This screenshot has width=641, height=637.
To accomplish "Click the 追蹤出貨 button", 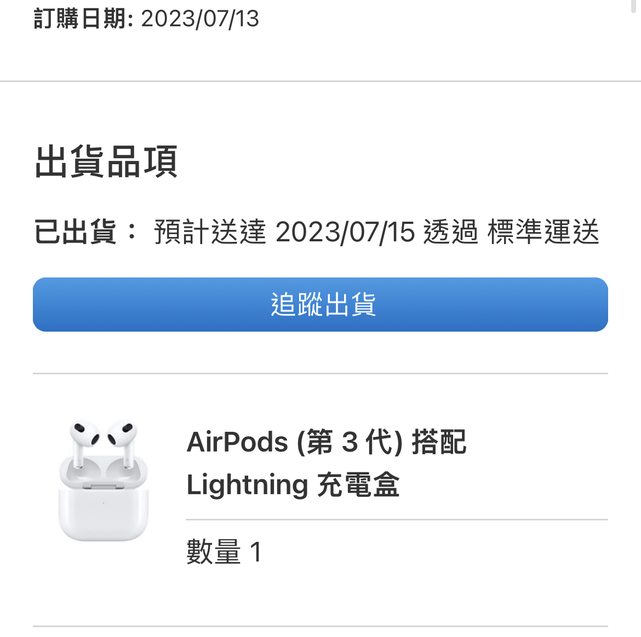I will coord(320,304).
